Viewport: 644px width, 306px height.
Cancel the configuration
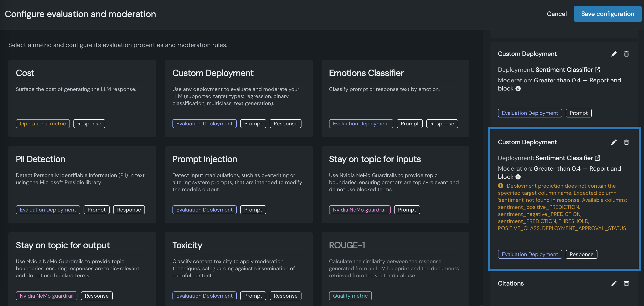pos(556,14)
